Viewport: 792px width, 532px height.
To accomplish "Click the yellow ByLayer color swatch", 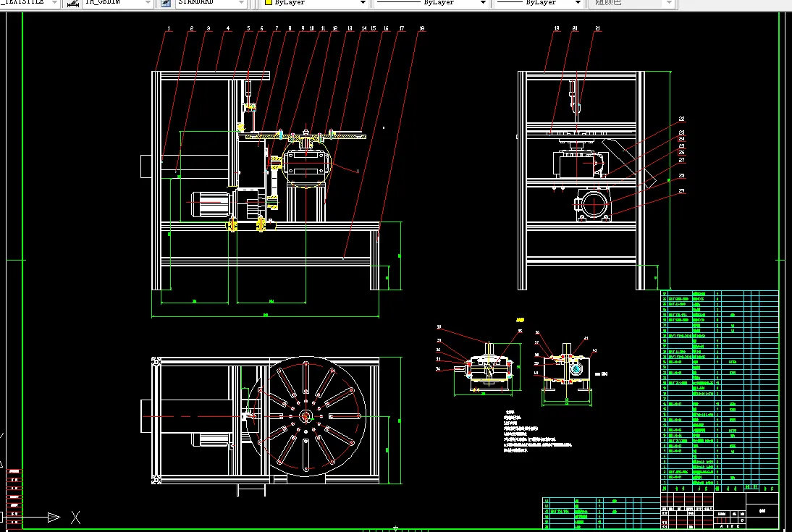I will (x=269, y=2).
